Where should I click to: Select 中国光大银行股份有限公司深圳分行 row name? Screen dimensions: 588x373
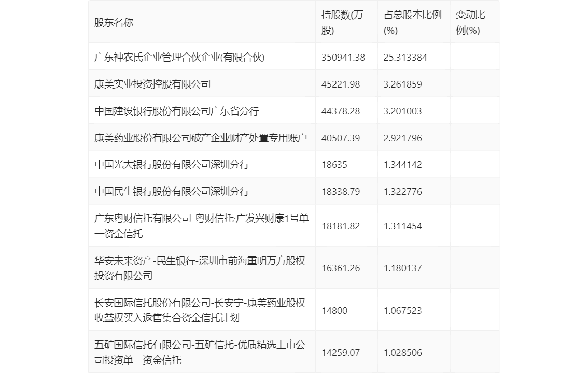pyautogui.click(x=172, y=164)
